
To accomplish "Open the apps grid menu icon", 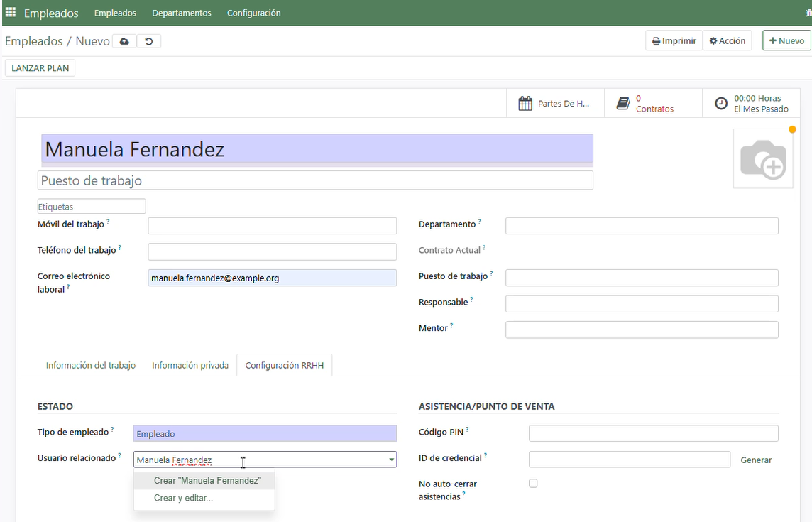I will [x=11, y=13].
